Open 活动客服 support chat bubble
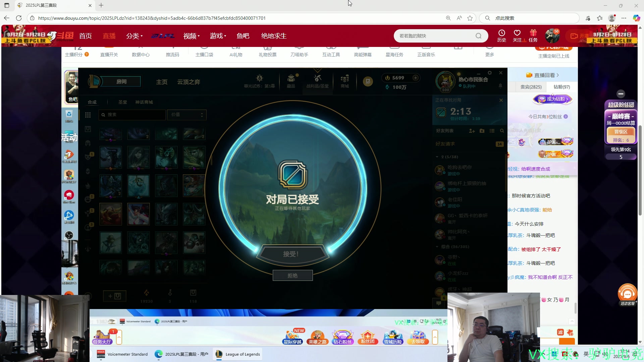 [627, 295]
